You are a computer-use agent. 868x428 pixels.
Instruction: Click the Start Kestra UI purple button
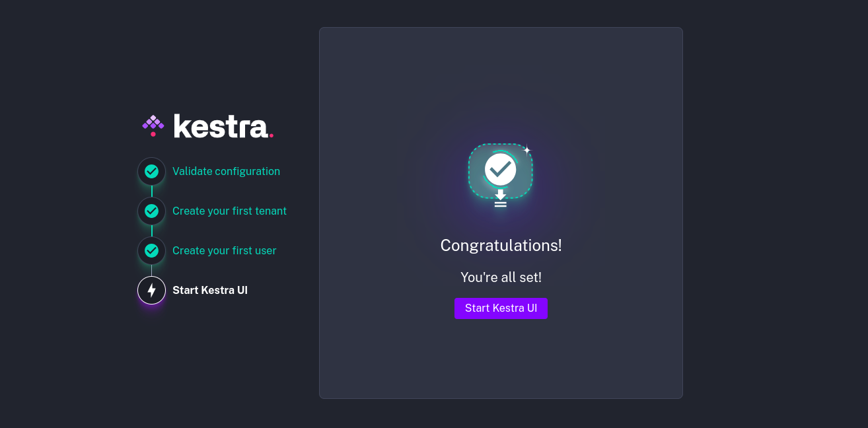click(501, 308)
